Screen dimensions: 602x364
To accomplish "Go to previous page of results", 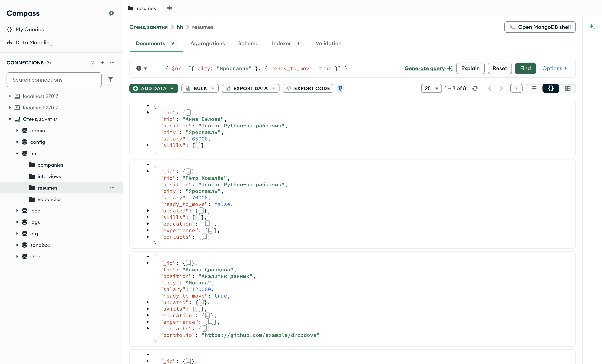I will click(490, 88).
